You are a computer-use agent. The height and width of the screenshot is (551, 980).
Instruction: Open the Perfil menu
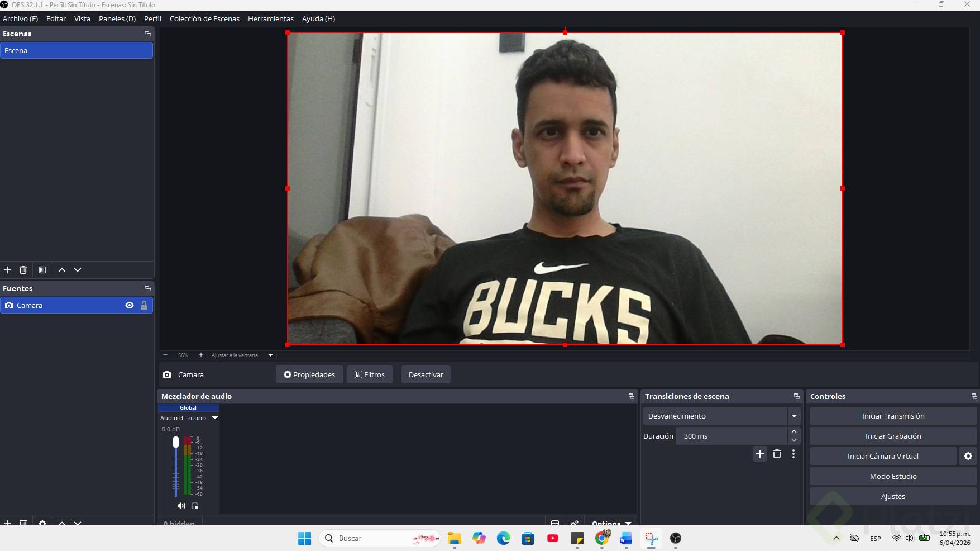click(152, 18)
